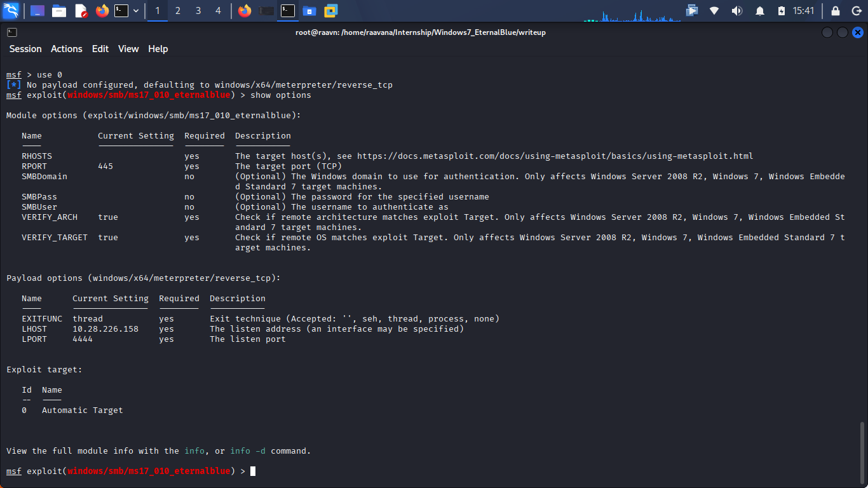Click the 'use 0' command text

point(50,75)
